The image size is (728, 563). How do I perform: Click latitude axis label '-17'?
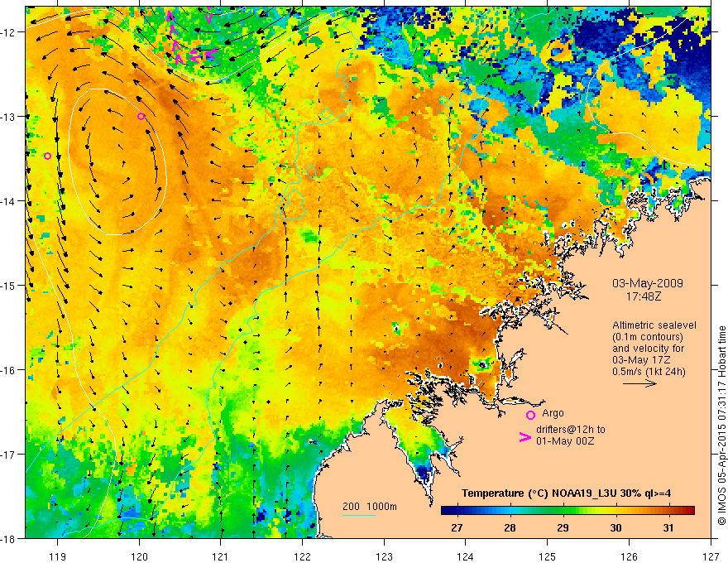(10, 454)
